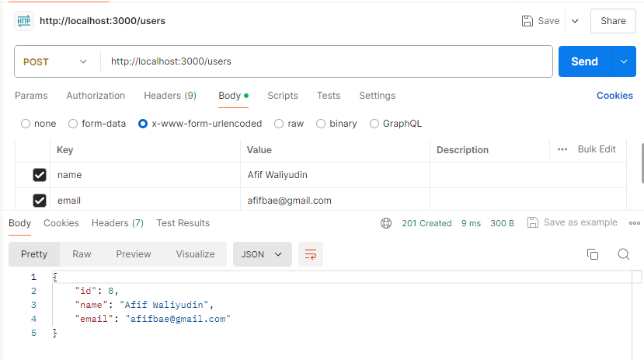
Task: Select the form-data radio button
Action: [74, 124]
